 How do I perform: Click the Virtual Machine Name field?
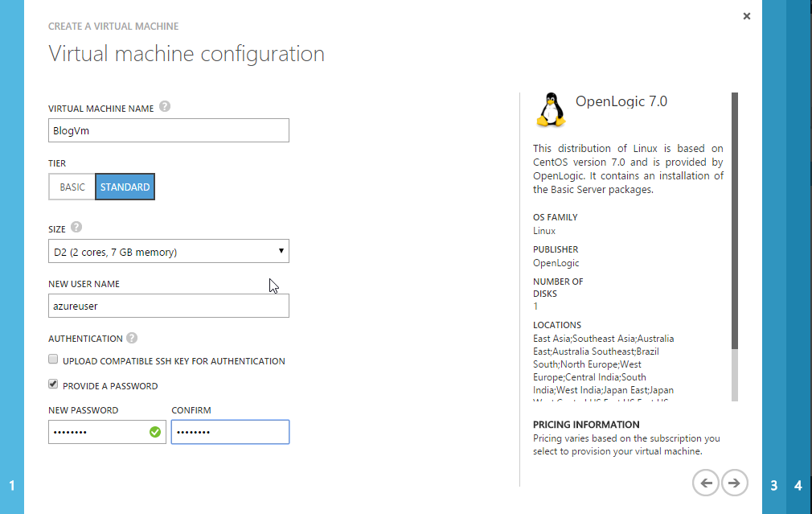169,131
